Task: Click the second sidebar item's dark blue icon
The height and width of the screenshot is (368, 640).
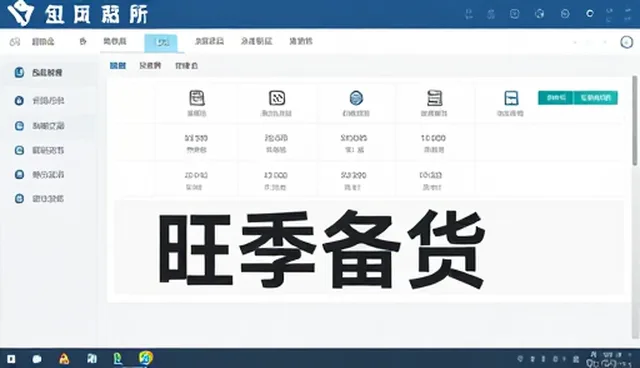Action: coord(19,100)
